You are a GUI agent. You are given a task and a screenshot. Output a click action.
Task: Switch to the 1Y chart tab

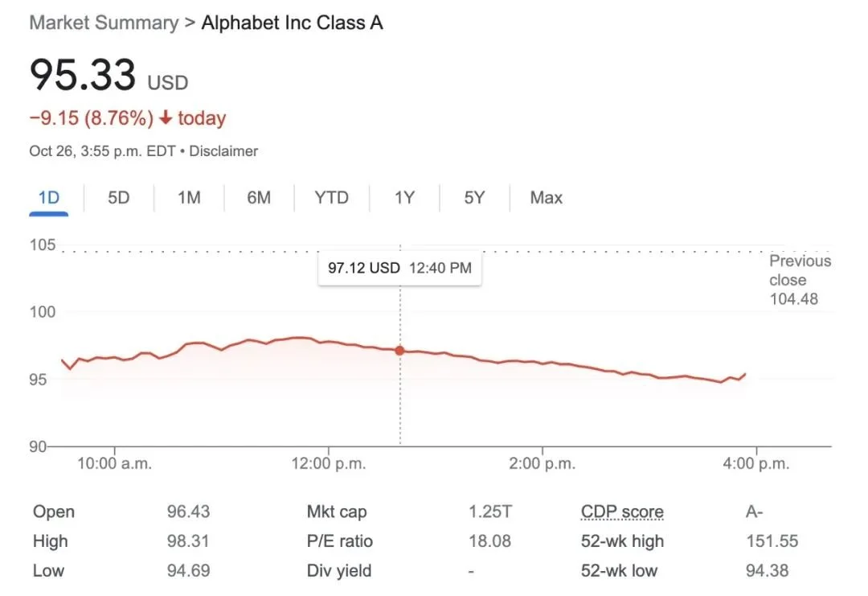404,198
